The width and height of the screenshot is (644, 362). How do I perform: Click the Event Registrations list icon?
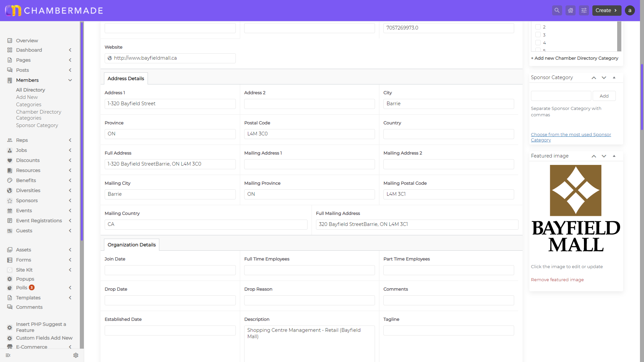(x=10, y=221)
